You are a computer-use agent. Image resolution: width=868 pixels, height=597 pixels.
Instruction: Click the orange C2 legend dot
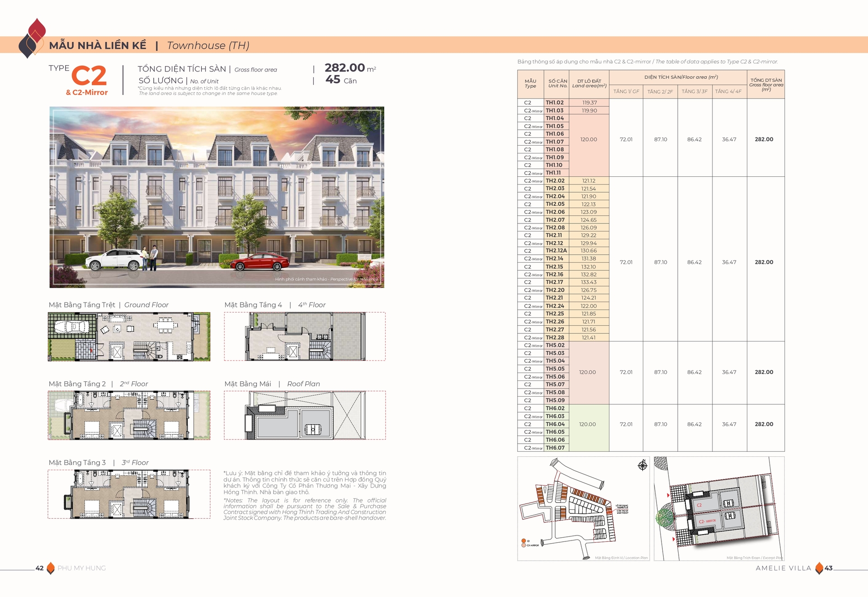click(523, 541)
